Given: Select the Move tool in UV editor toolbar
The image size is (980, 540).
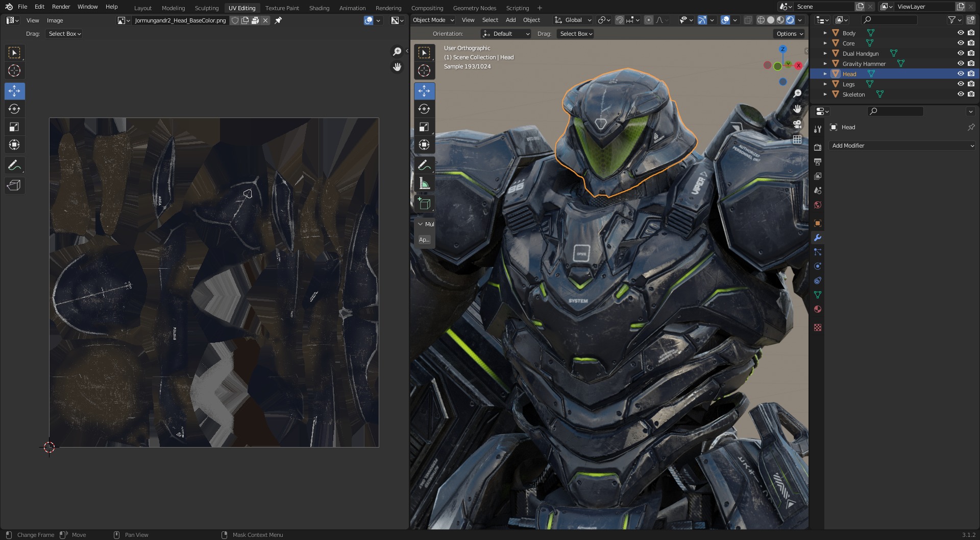Looking at the screenshot, I should tap(14, 91).
